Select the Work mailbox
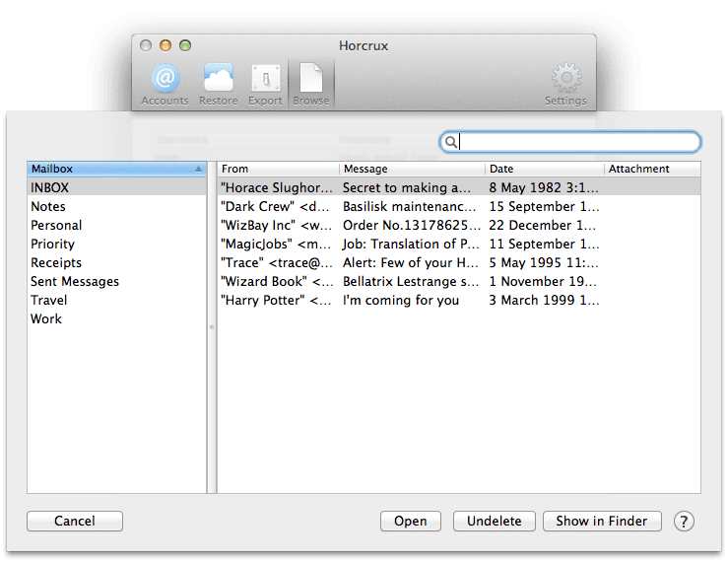The image size is (728, 562). coord(116,318)
